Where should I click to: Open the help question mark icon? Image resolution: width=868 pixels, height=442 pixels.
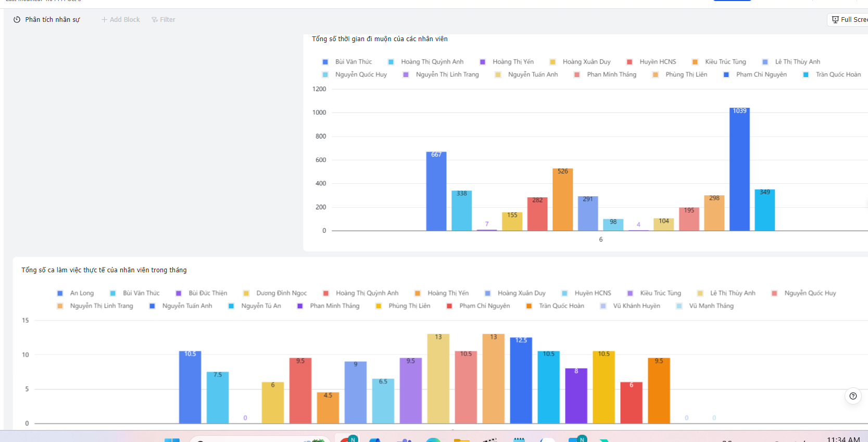click(853, 396)
